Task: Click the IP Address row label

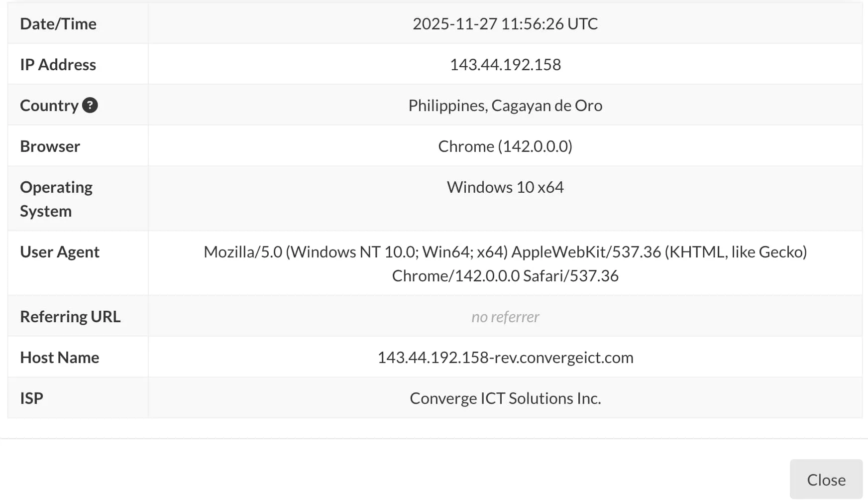Action: [x=58, y=64]
